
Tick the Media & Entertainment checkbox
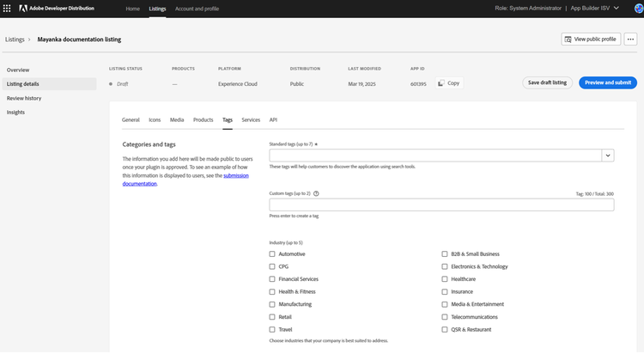tap(445, 304)
